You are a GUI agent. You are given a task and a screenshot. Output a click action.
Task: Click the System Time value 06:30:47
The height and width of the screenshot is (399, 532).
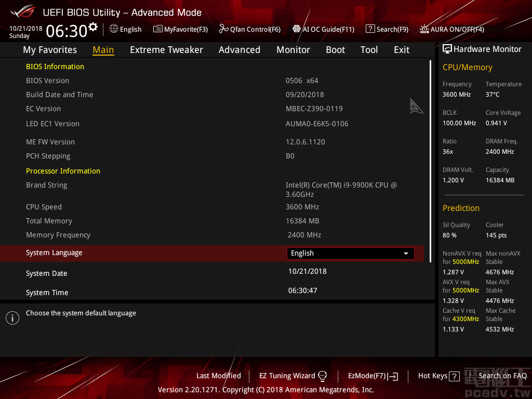point(303,290)
